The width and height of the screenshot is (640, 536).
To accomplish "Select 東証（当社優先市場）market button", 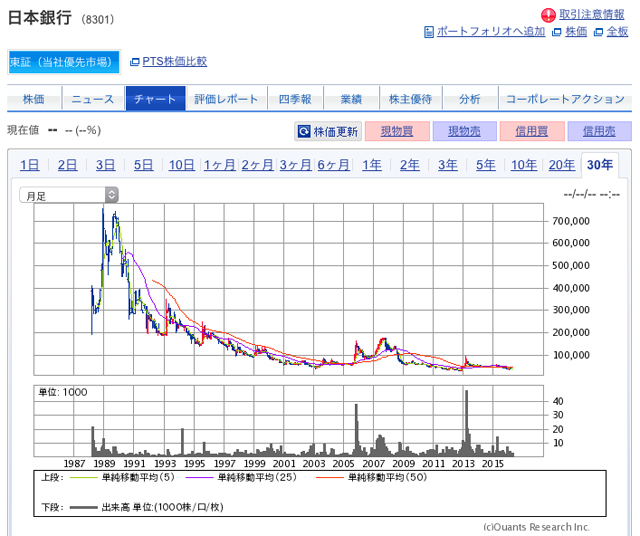I will coord(64,62).
